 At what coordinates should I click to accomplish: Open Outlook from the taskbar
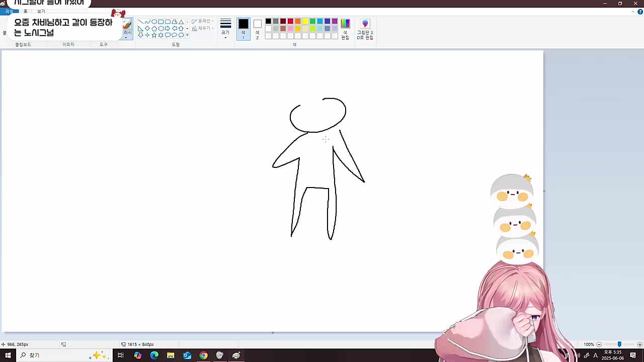[x=187, y=355]
